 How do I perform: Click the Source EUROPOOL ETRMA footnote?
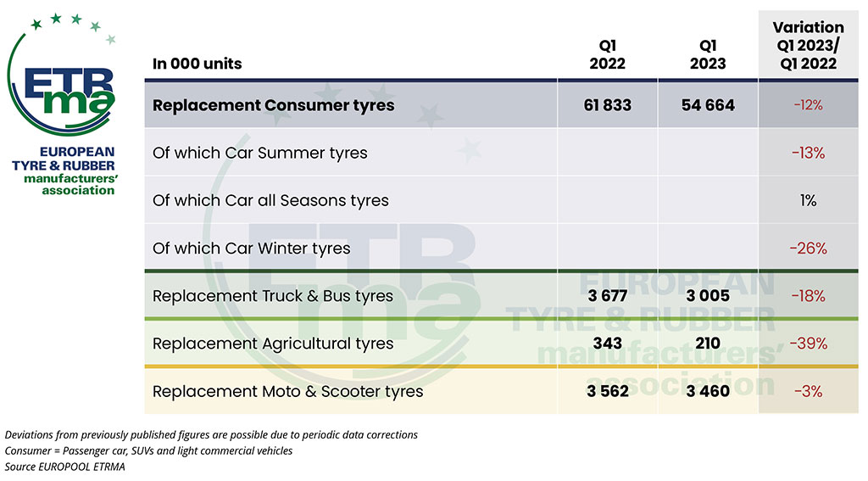point(64,467)
